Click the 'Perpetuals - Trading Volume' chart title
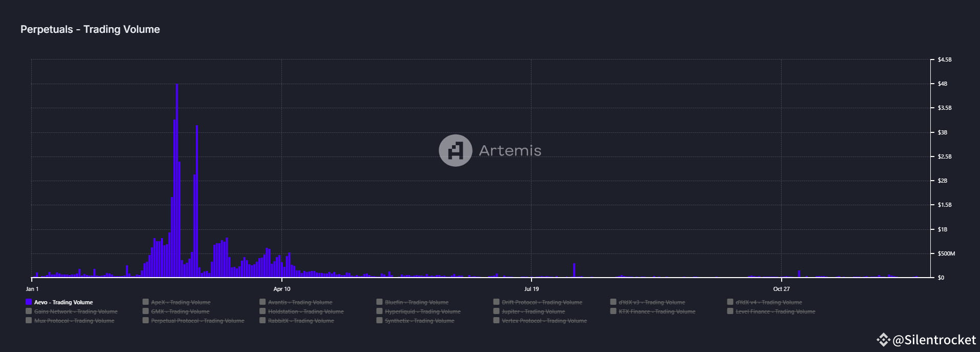The height and width of the screenshot is (352, 980). click(90, 29)
